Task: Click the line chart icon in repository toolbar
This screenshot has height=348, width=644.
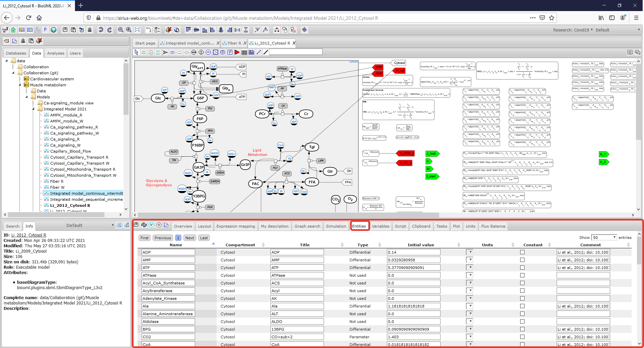Action: (15, 41)
